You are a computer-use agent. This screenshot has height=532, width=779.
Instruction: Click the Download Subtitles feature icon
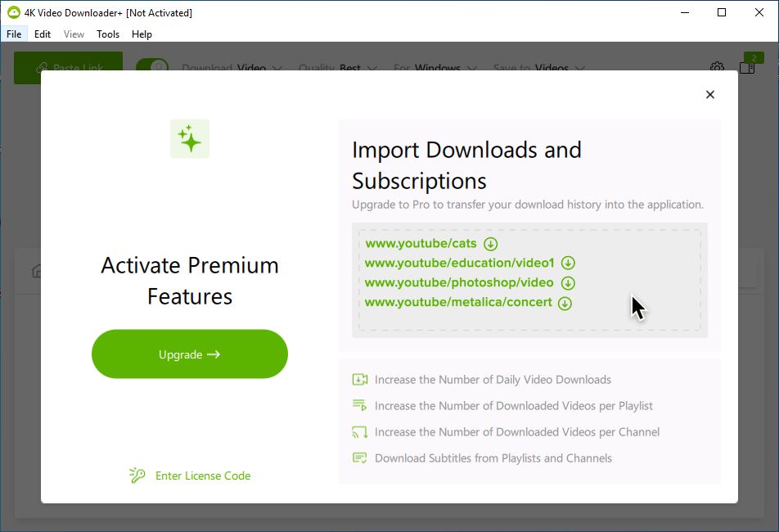click(360, 458)
